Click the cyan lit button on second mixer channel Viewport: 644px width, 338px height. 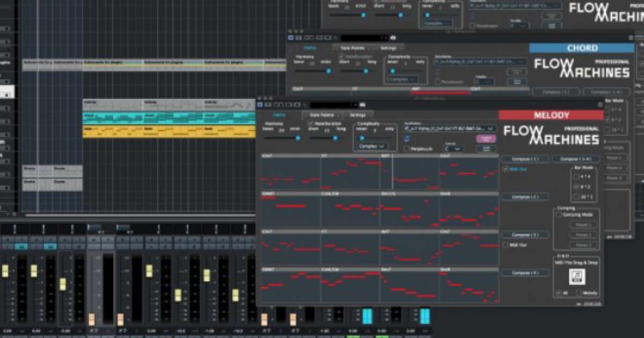(50, 246)
